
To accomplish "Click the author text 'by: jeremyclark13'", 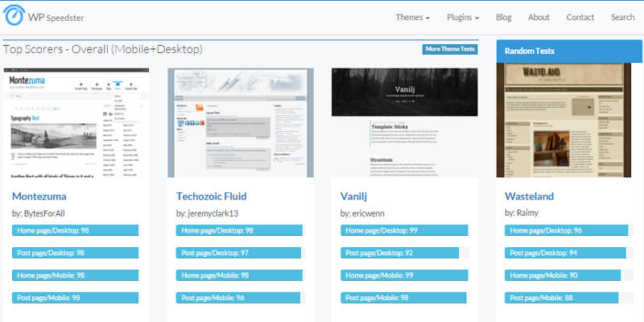I will tap(208, 213).
